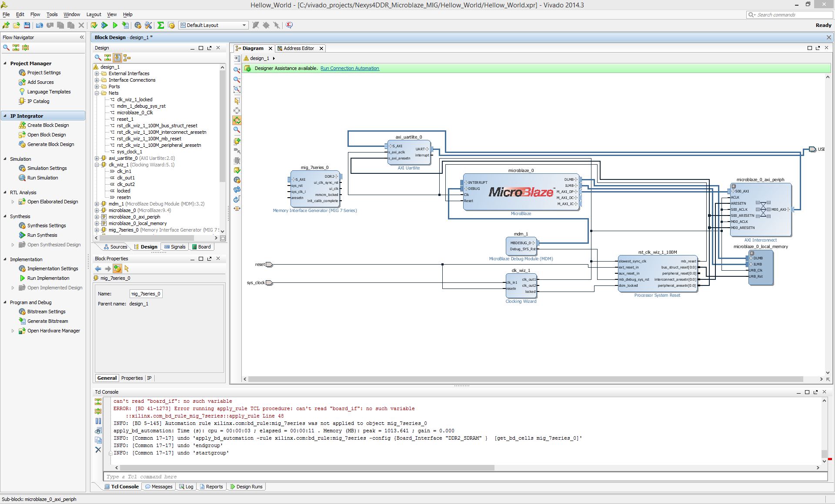
Task: Click the Zoom Fit icon in diagram toolbar
Action: pyautogui.click(x=237, y=90)
